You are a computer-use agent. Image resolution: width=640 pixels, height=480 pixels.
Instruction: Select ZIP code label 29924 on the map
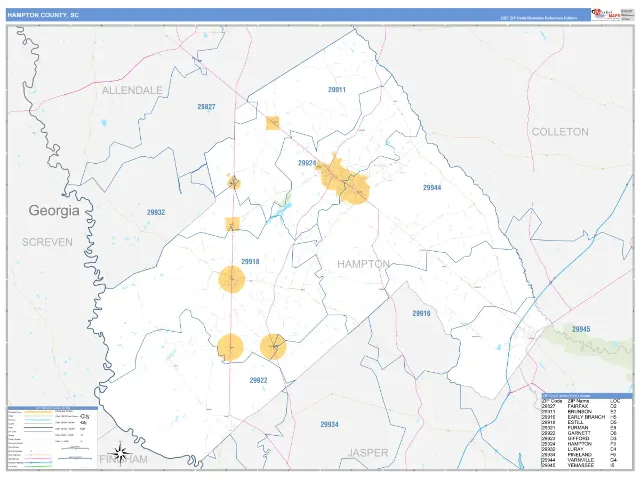pos(307,163)
